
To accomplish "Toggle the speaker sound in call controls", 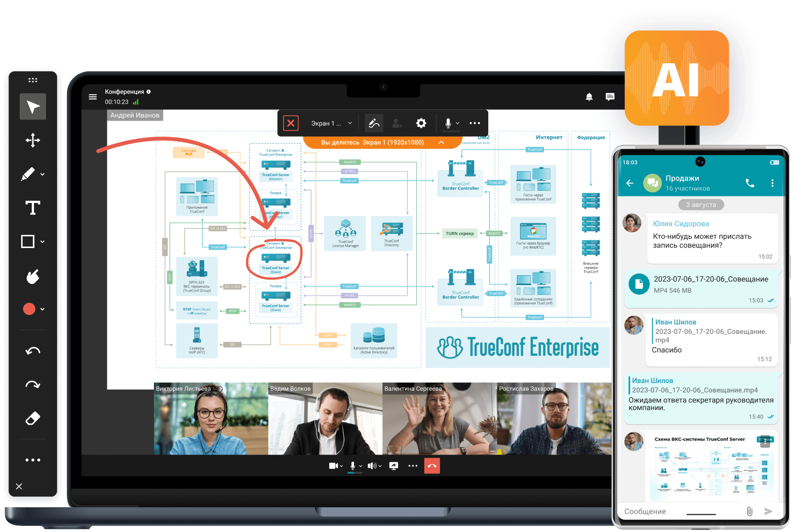I will (x=372, y=466).
